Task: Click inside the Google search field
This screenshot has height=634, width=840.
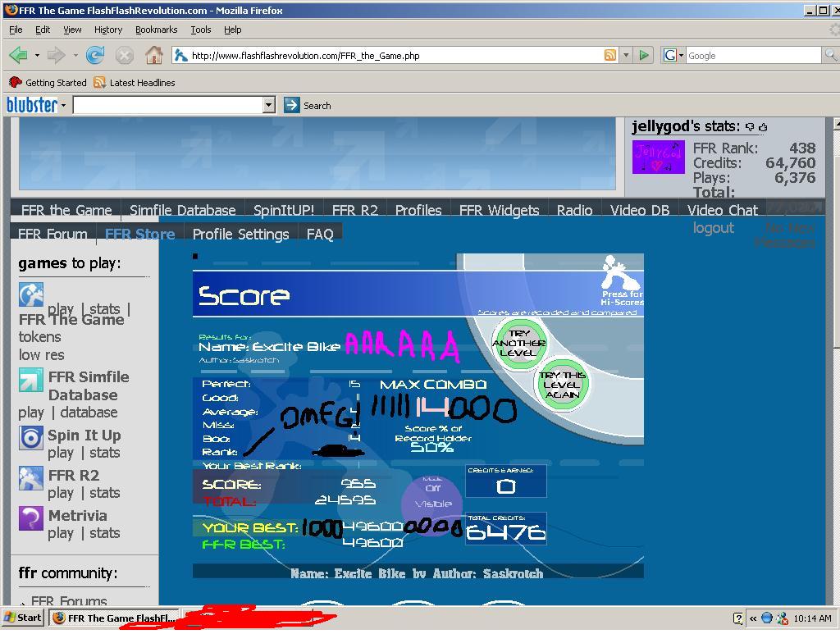Action: [x=753, y=55]
